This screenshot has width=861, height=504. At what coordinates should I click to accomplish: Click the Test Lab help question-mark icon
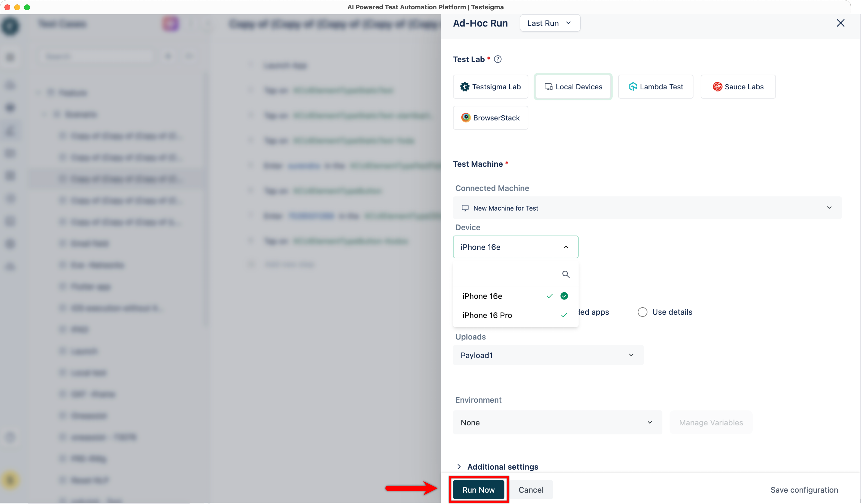pyautogui.click(x=498, y=59)
